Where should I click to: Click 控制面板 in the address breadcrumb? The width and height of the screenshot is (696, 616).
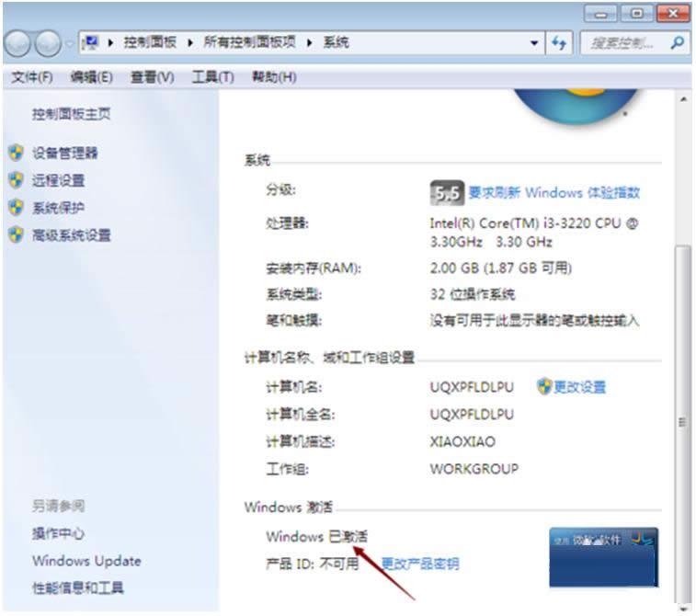[x=150, y=42]
